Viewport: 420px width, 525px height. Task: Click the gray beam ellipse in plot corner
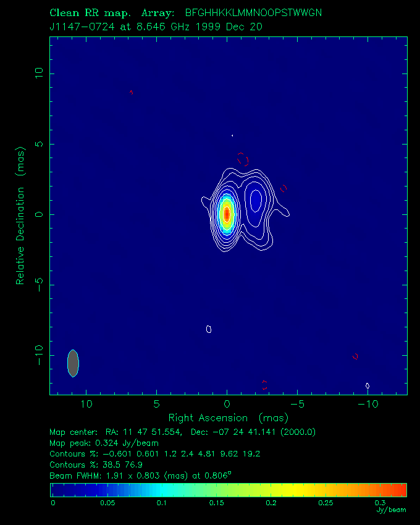(73, 363)
